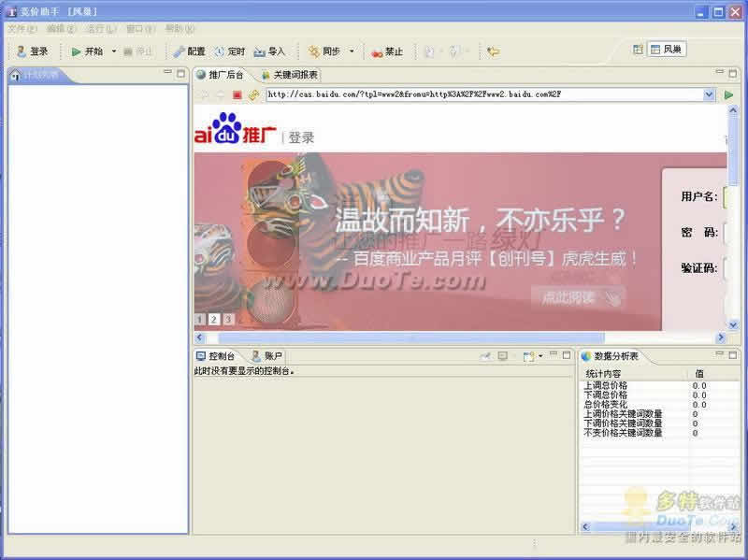The image size is (748, 560).
Task: Click the green Go arrow beside URL
Action: pyautogui.click(x=728, y=94)
